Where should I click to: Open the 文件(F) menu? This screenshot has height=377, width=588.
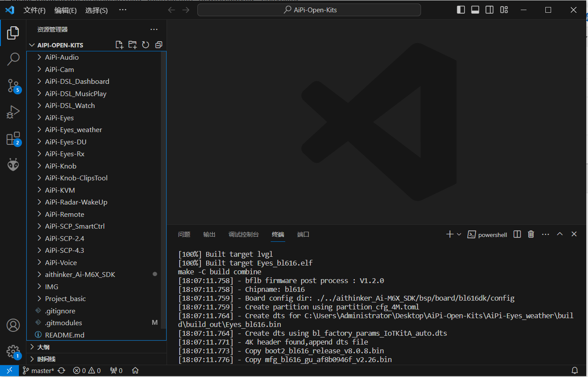[x=35, y=10]
